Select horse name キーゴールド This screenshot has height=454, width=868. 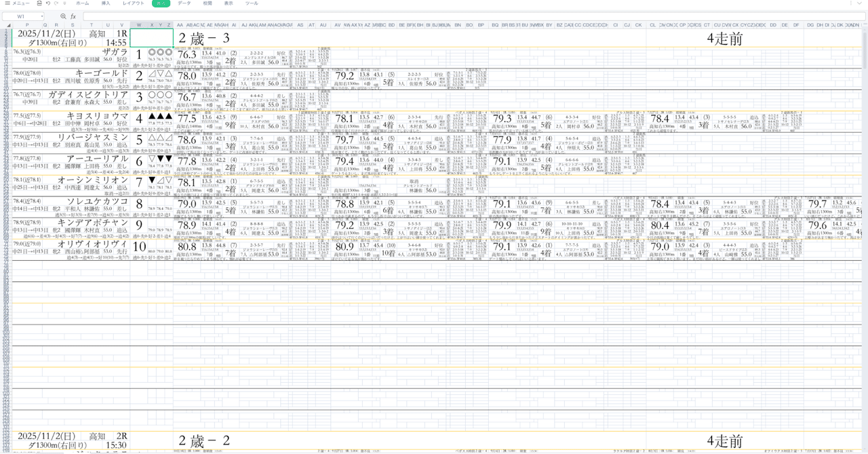pos(102,73)
